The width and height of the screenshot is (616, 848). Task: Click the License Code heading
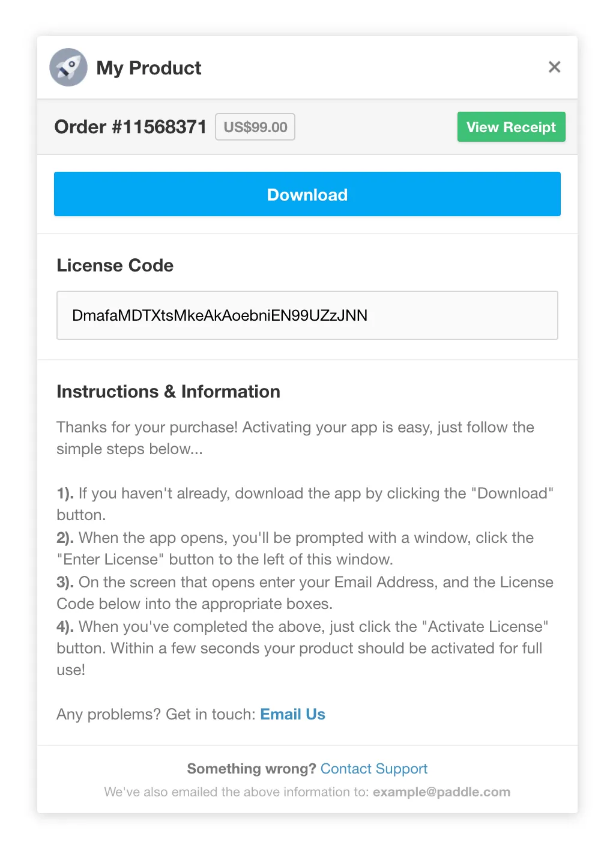[115, 265]
